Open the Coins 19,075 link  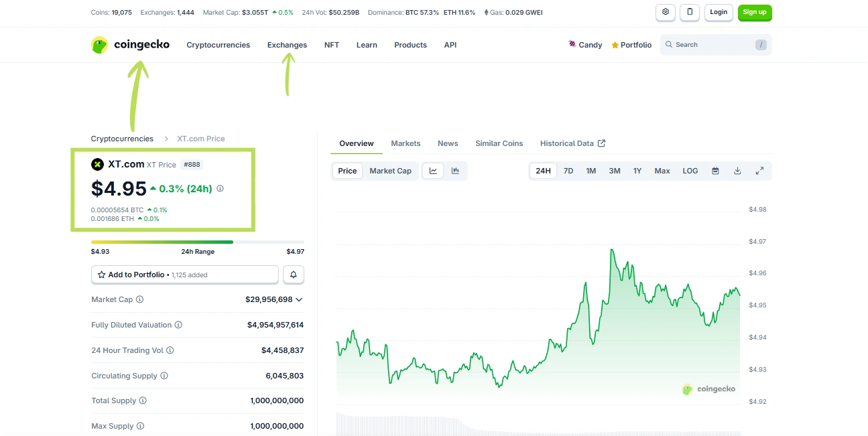pyautogui.click(x=113, y=12)
